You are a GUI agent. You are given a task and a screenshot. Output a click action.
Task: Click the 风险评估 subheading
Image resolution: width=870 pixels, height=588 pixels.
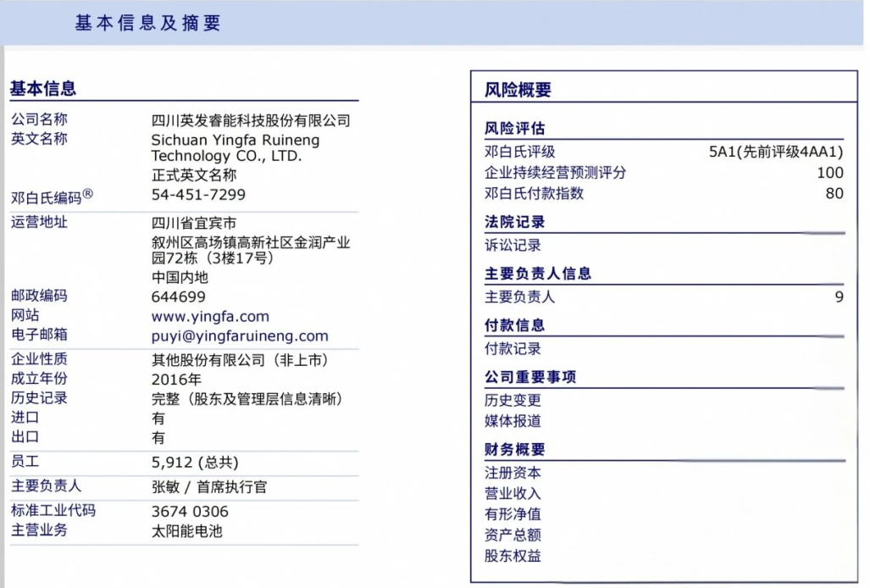click(515, 128)
